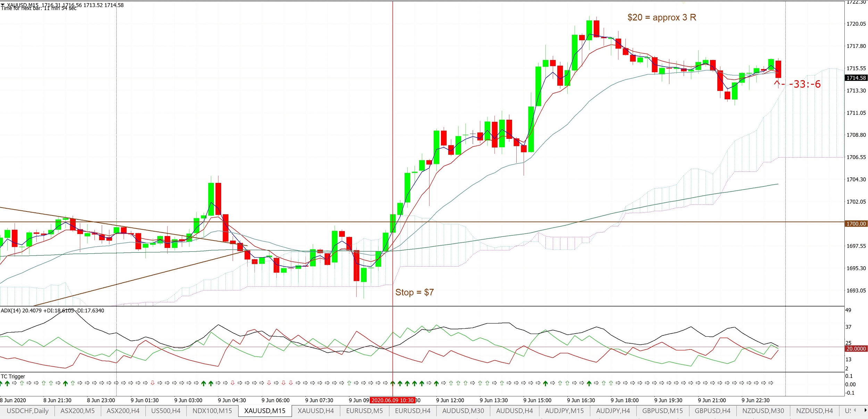The height and width of the screenshot is (419, 868).
Task: Select the 1700.00 horizontal line price tag
Action: 856,224
